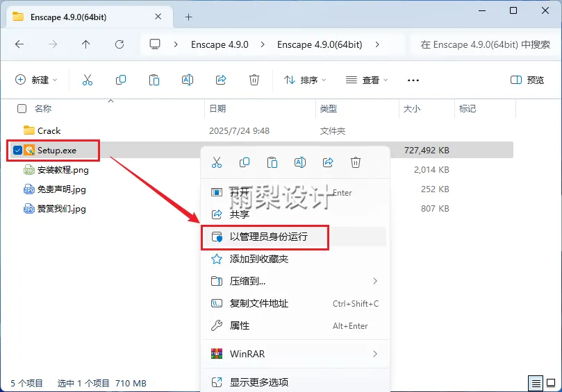Open the 查看 view dropdown
This screenshot has height=392, width=562.
[366, 80]
